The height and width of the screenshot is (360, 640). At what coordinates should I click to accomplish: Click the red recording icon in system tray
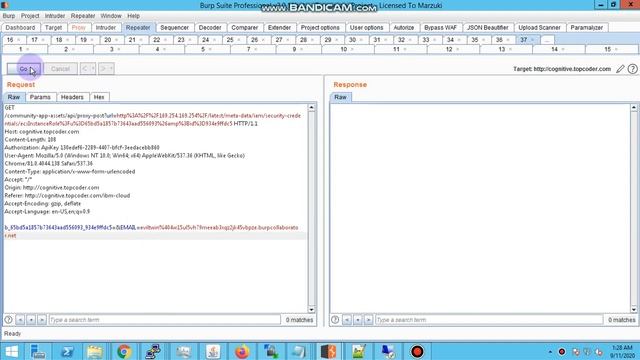[x=562, y=352]
